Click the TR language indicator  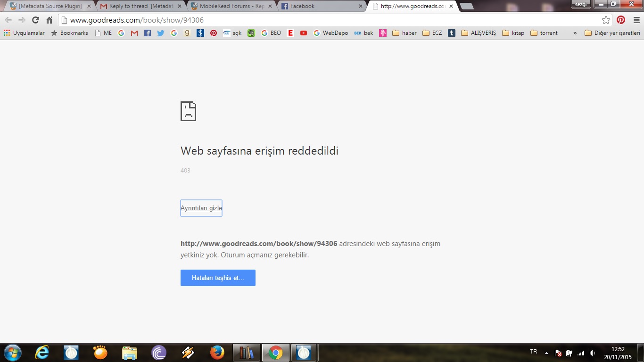(x=534, y=352)
